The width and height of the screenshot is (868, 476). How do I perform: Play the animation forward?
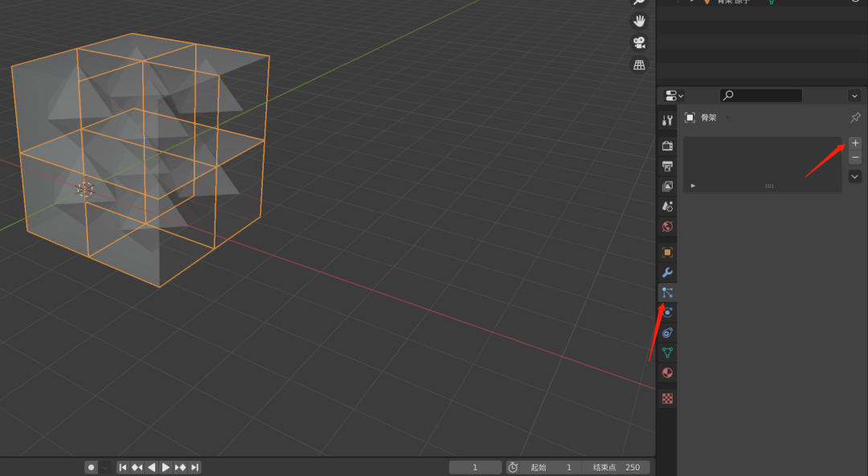(x=166, y=467)
